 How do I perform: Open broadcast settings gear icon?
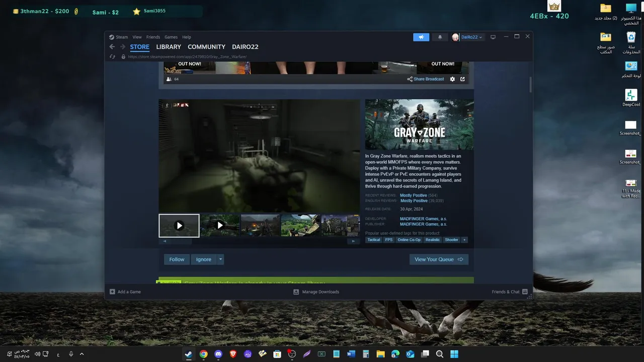click(452, 79)
